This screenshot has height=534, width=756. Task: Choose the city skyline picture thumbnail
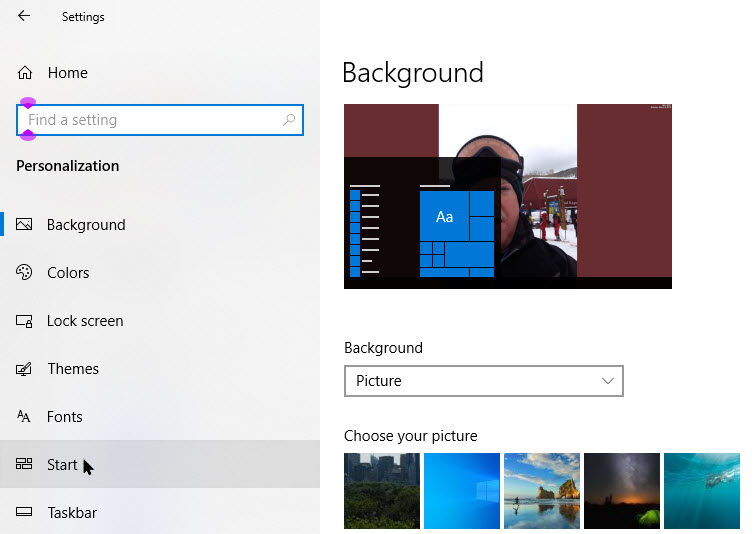(381, 491)
